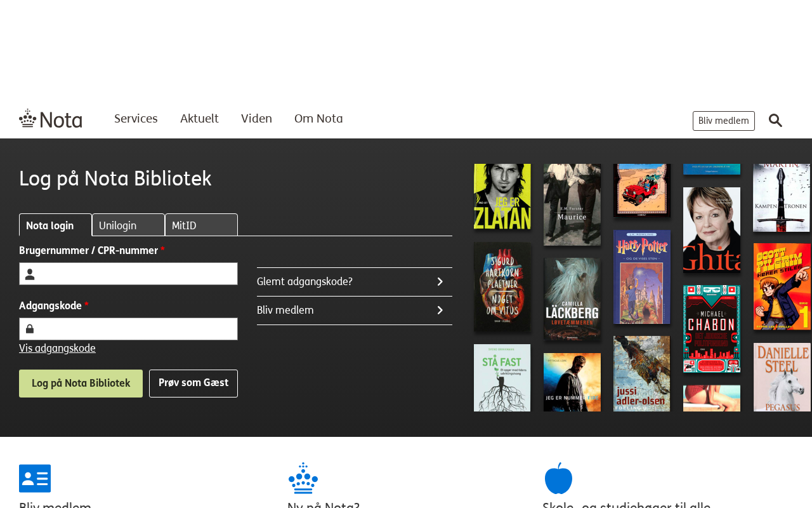The image size is (812, 508).
Task: Open the Aktuelt menu item
Action: pos(199,119)
